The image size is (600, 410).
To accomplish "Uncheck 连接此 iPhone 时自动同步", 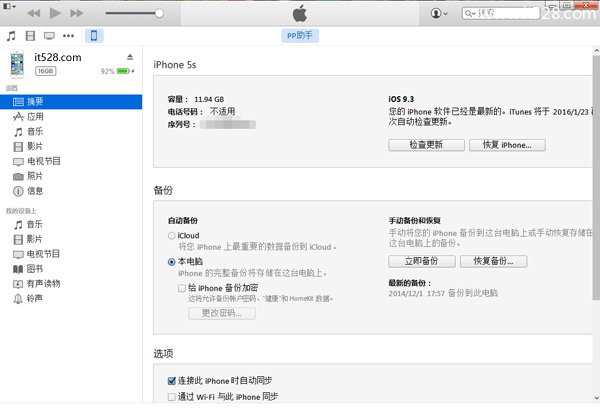I will click(x=172, y=381).
